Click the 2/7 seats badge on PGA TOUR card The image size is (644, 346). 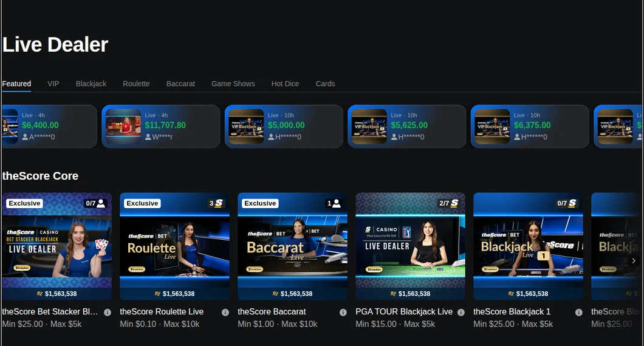449,203
